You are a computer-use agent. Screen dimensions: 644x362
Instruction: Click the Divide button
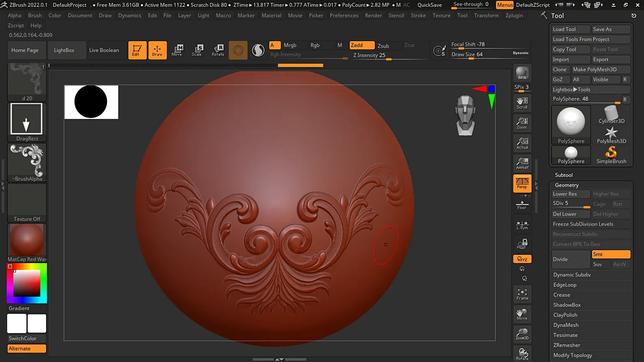point(571,259)
